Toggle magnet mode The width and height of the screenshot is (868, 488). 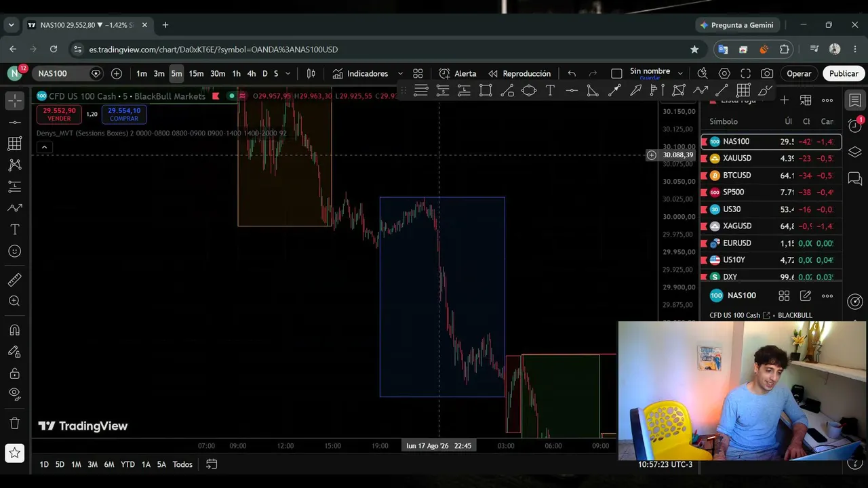pyautogui.click(x=14, y=330)
